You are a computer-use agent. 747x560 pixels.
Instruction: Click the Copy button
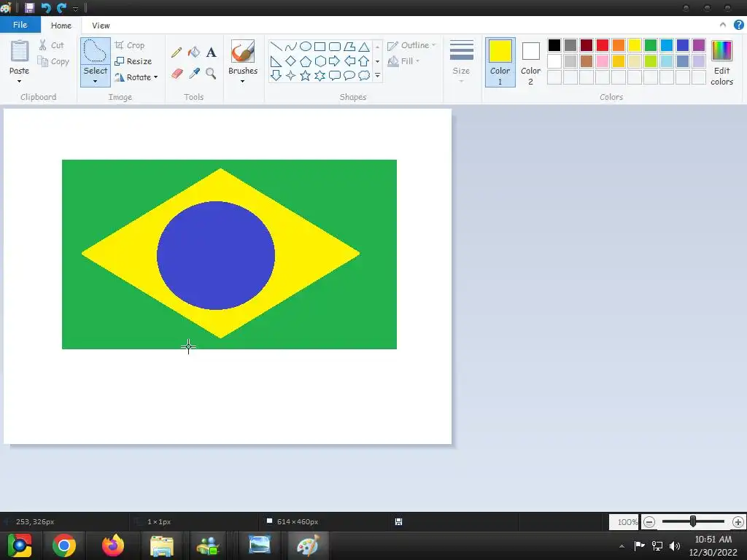tap(53, 61)
